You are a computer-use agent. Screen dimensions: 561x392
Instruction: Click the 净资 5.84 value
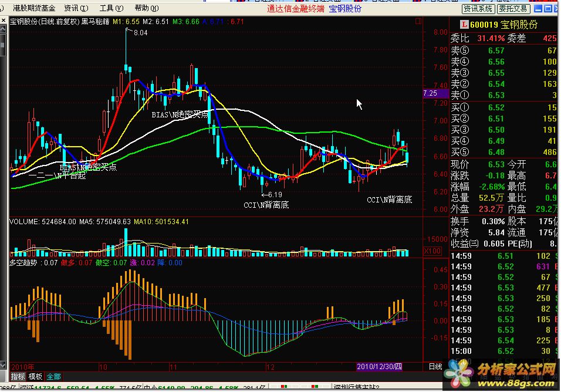coord(496,232)
